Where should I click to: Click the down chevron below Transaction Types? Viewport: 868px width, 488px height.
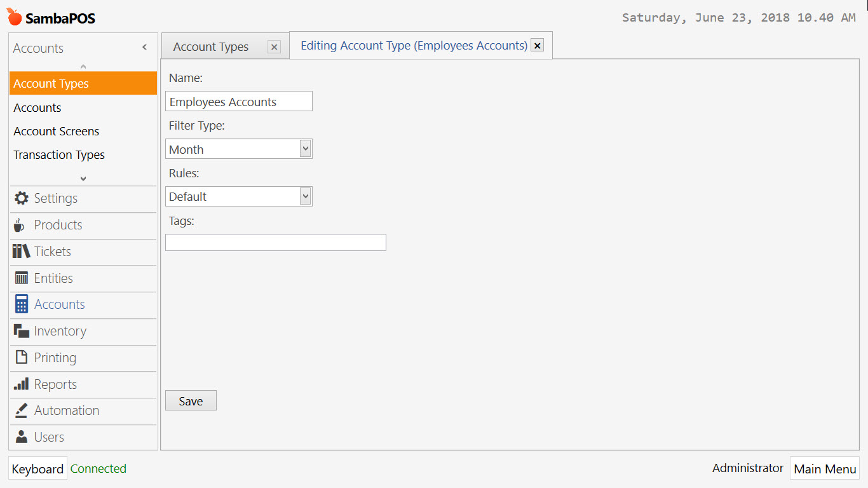coord(83,178)
